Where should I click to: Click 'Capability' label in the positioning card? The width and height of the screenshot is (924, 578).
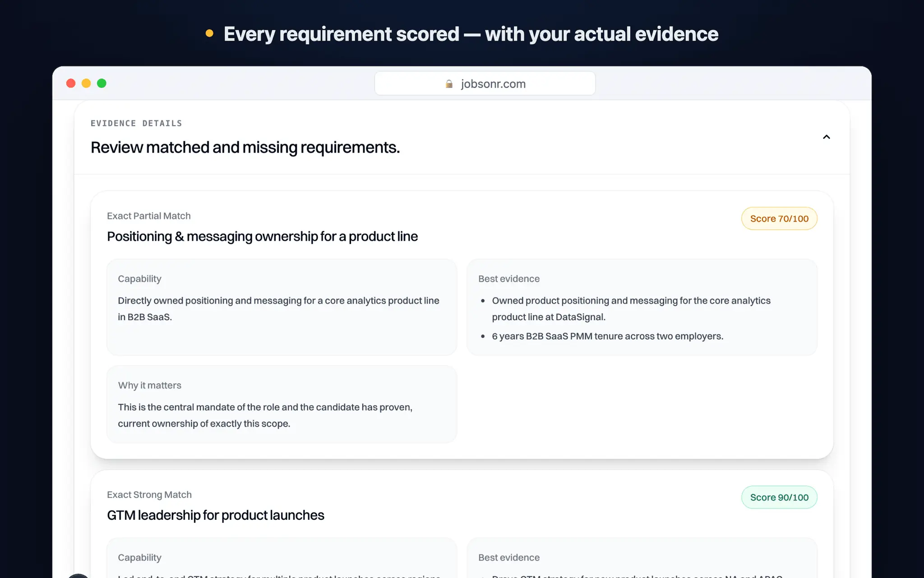(139, 279)
